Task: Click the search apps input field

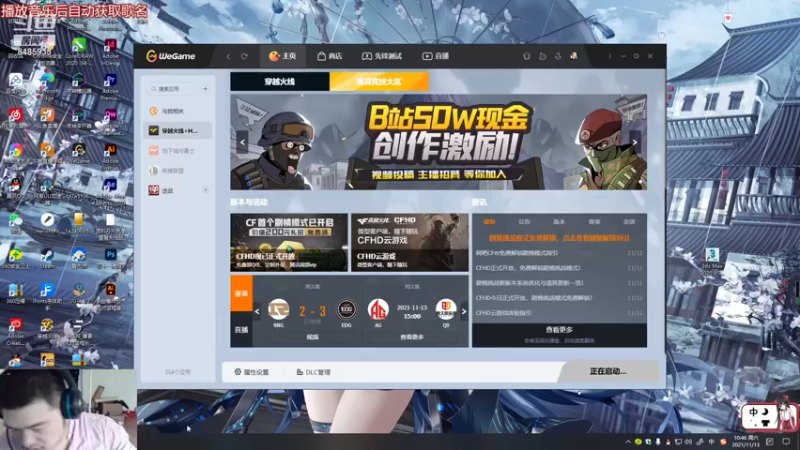Action: click(172, 89)
